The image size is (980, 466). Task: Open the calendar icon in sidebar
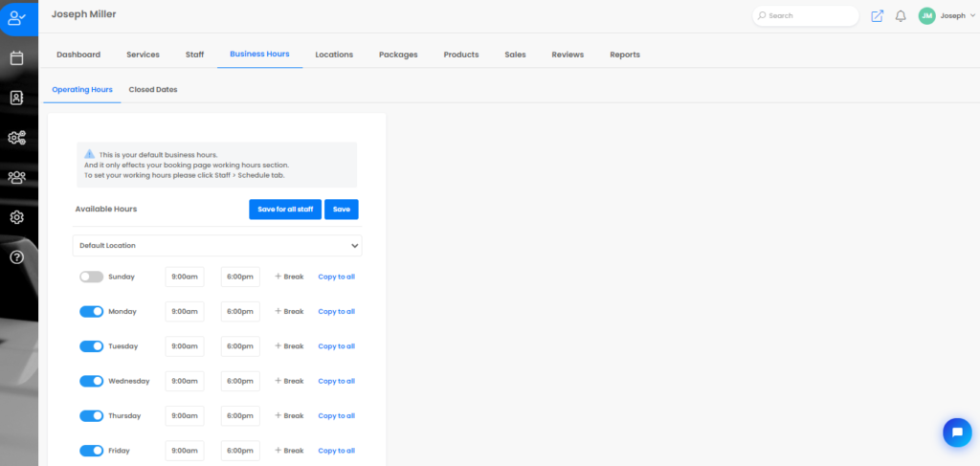coord(17,58)
